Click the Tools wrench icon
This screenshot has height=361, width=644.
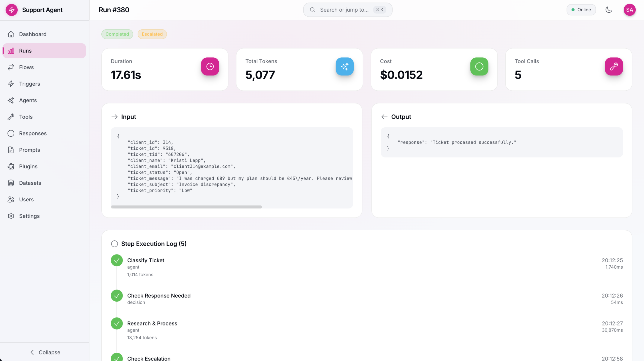pyautogui.click(x=11, y=117)
